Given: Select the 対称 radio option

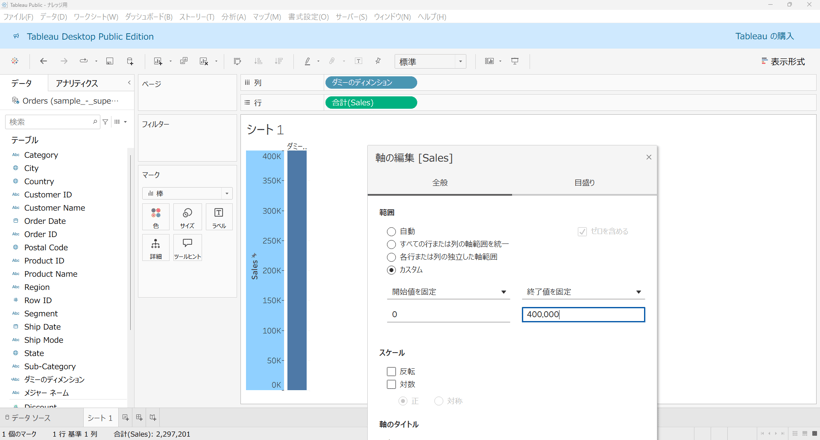Looking at the screenshot, I should (x=439, y=401).
